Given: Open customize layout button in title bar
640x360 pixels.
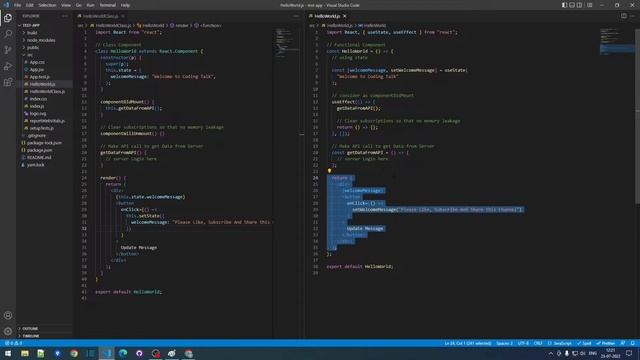Looking at the screenshot, I should tap(589, 5).
